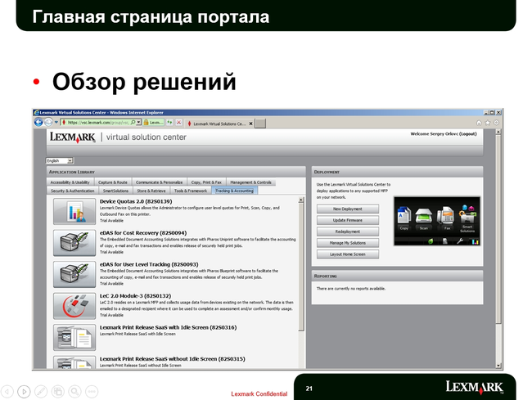This screenshot has height=400, width=532.
Task: Click the Scan icon on MFP panel
Action: 424,218
